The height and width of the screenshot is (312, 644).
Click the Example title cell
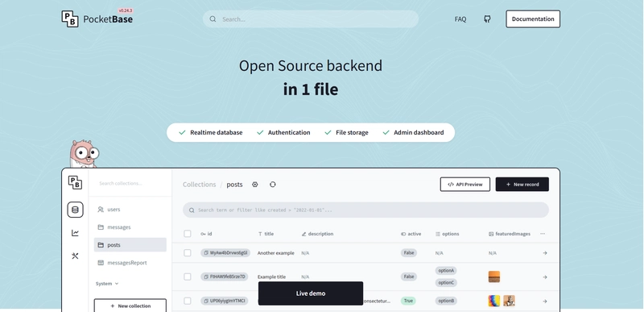click(x=271, y=277)
